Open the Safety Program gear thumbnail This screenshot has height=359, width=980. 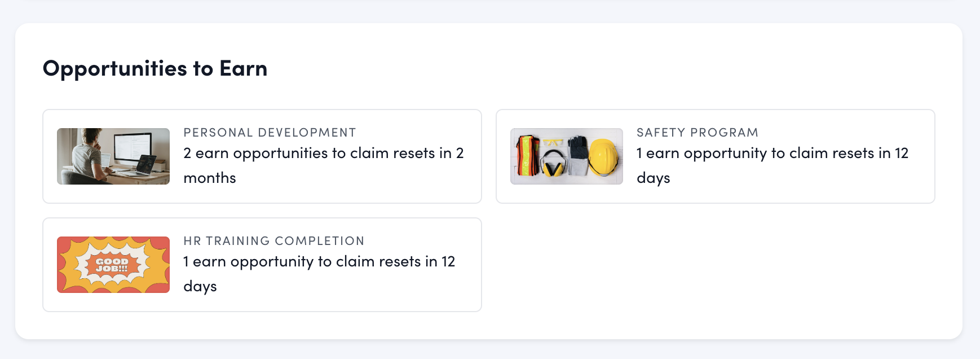[x=566, y=156]
